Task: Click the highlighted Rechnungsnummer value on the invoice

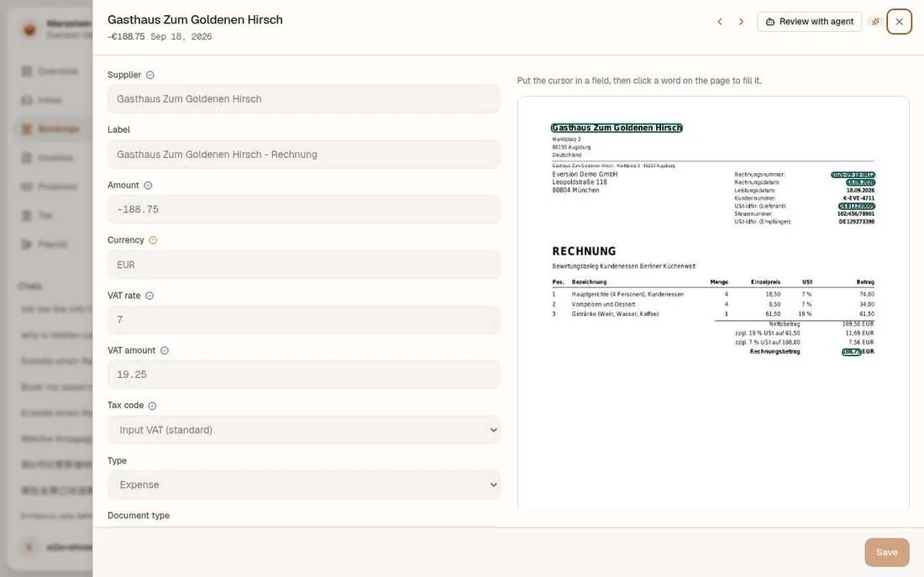Action: (853, 175)
